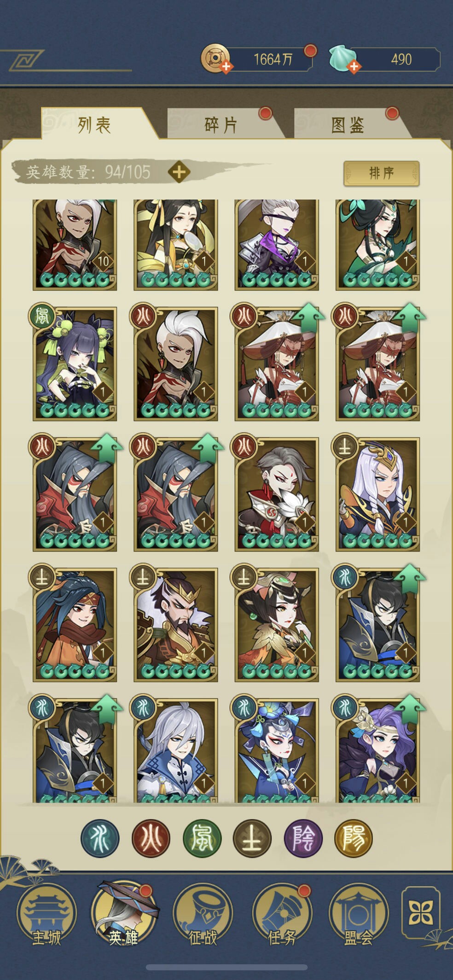Open the four-petal extra menu icon
The height and width of the screenshot is (980, 453).
pos(421,912)
